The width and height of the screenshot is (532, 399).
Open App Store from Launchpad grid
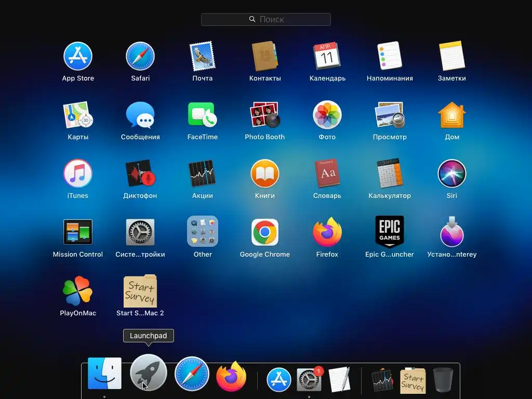(x=78, y=56)
